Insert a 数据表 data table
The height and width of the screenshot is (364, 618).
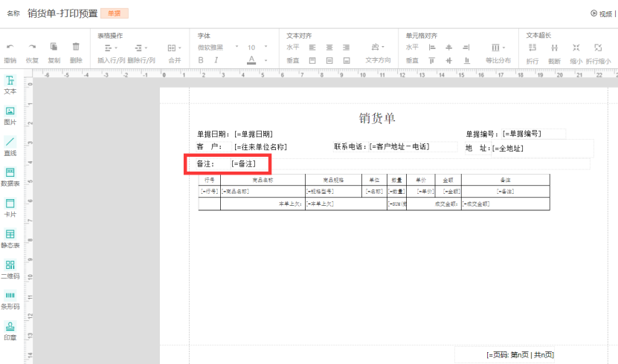tap(10, 177)
